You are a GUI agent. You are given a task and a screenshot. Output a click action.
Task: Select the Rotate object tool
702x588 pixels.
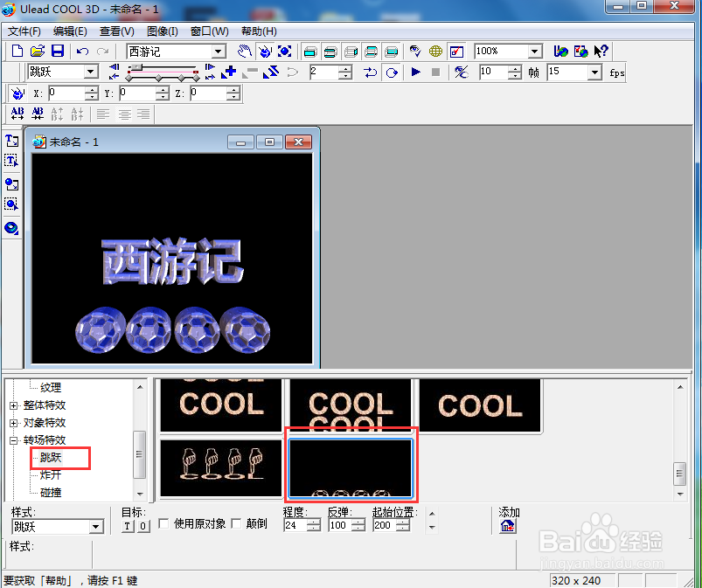tap(265, 51)
